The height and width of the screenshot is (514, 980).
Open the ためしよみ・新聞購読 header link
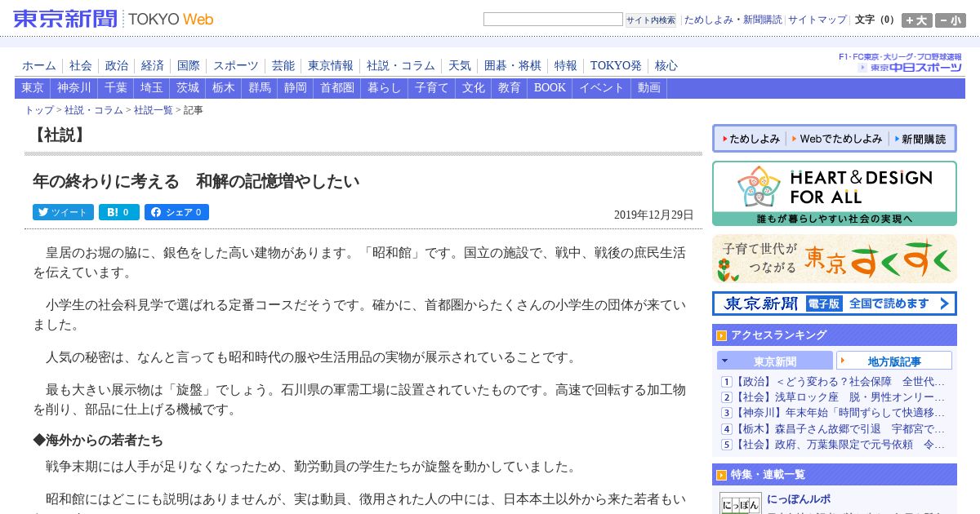[733, 20]
